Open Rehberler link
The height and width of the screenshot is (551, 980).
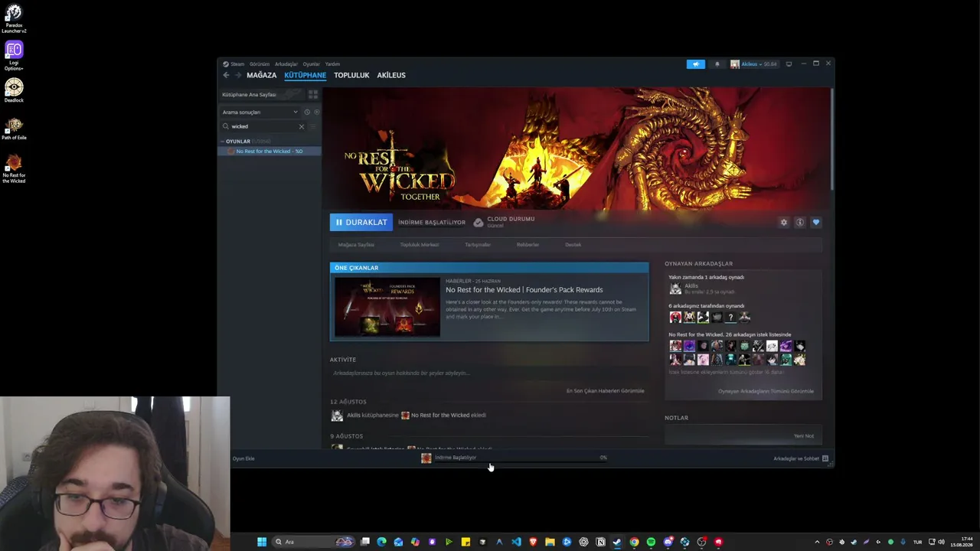528,245
